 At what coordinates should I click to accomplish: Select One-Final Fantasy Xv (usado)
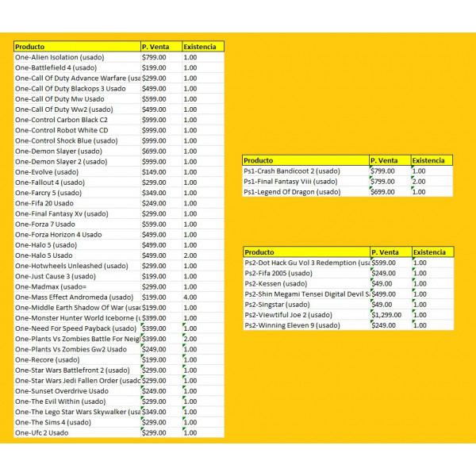[77, 213]
